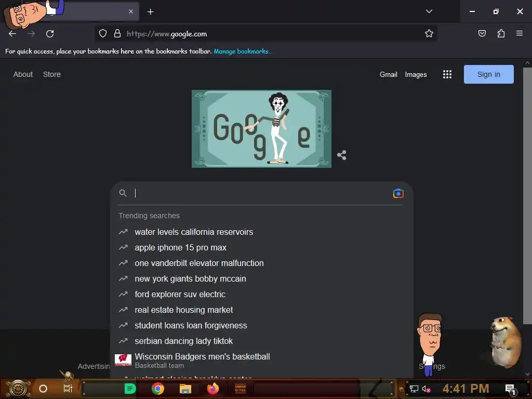The height and width of the screenshot is (399, 532).
Task: Open a new tab with the plus button
Action: point(150,12)
